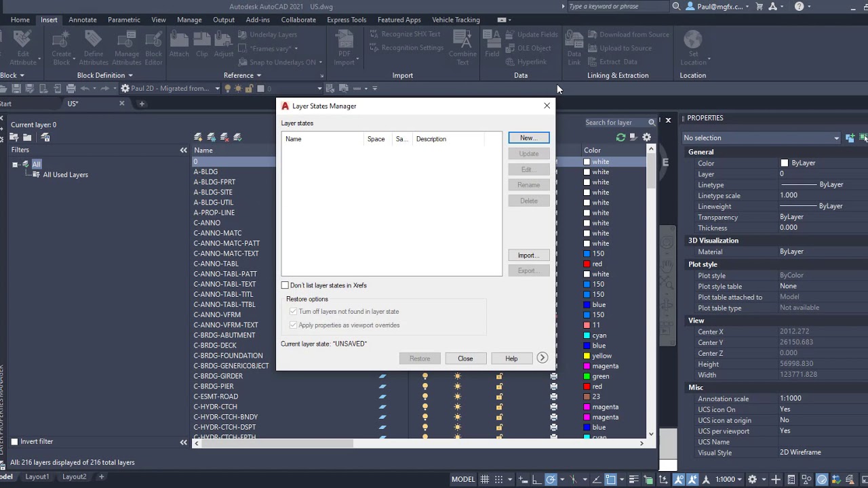Click the New Layer icon in layer manager

coord(198,138)
